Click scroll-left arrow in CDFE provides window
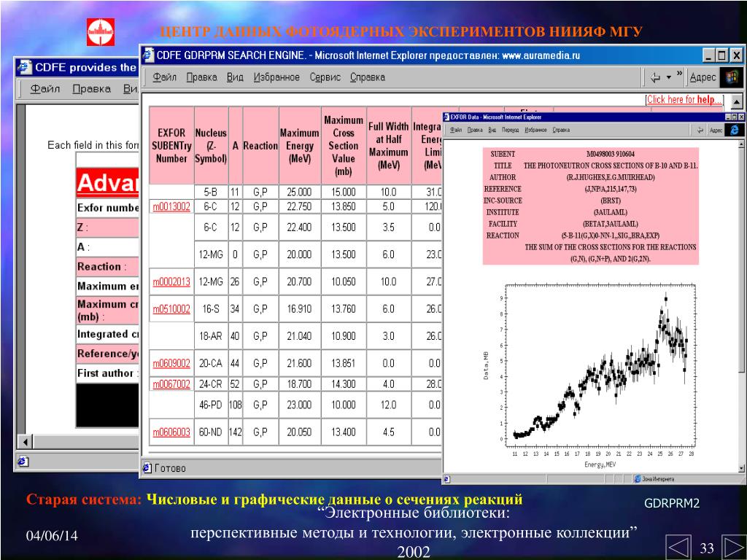 point(26,441)
